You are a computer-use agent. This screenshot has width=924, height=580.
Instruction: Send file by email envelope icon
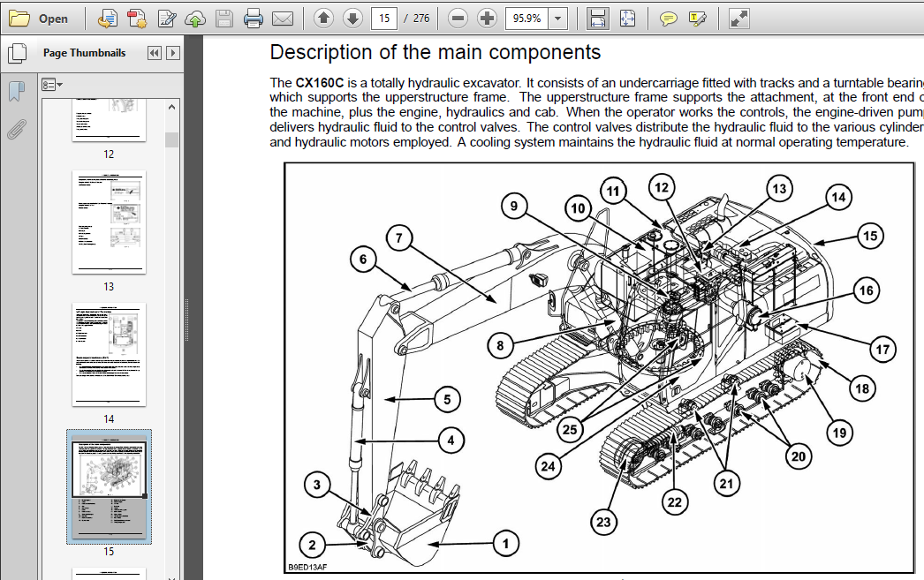pyautogui.click(x=283, y=19)
